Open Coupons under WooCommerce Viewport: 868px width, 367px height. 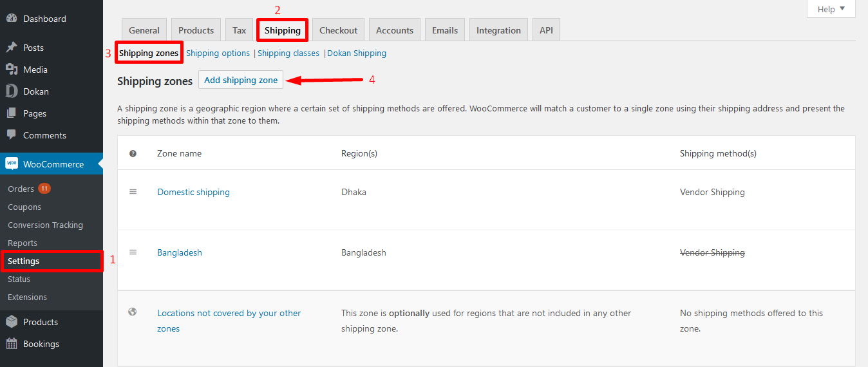click(x=24, y=207)
